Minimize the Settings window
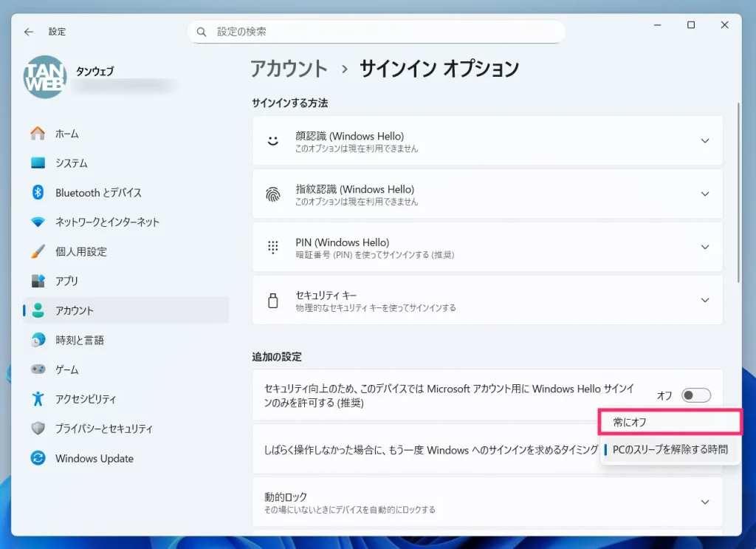The width and height of the screenshot is (756, 549). 657,24
